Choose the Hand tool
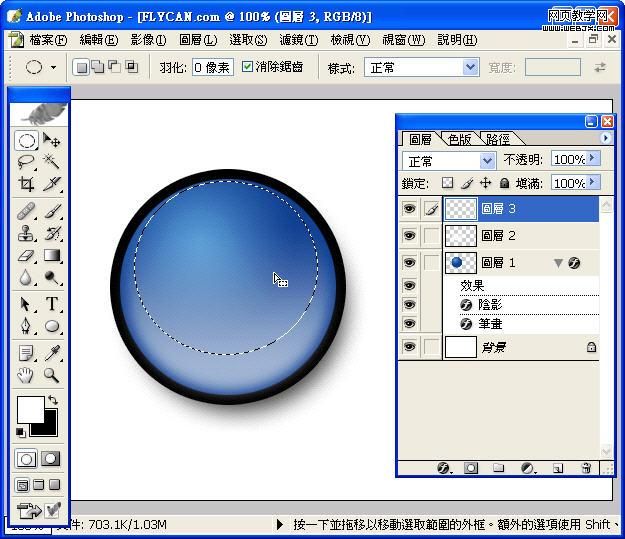The width and height of the screenshot is (625, 539). coord(27,376)
